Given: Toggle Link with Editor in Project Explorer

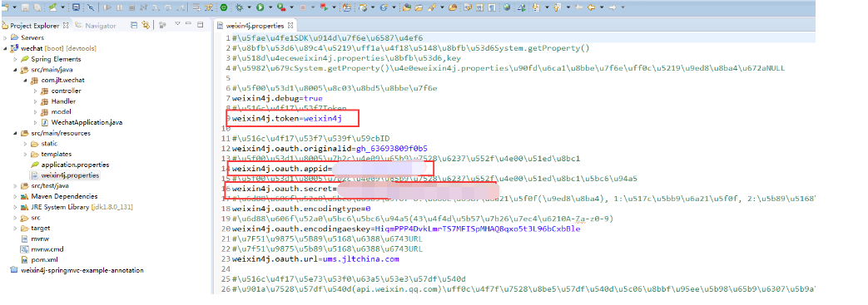Looking at the screenshot, I should point(146,26).
